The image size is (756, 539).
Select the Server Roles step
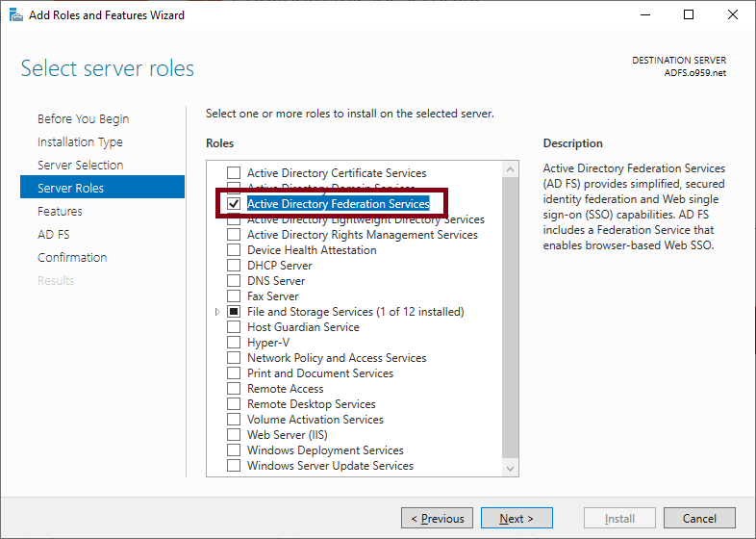click(x=102, y=188)
